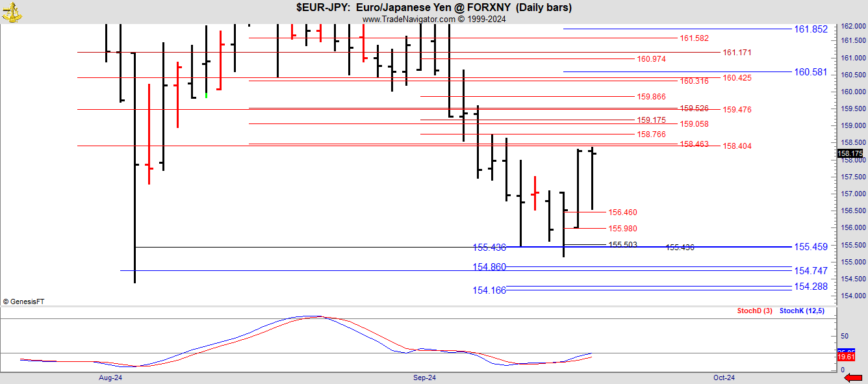The image size is (868, 384).
Task: Click the red 161.171 resistance label
Action: [737, 53]
